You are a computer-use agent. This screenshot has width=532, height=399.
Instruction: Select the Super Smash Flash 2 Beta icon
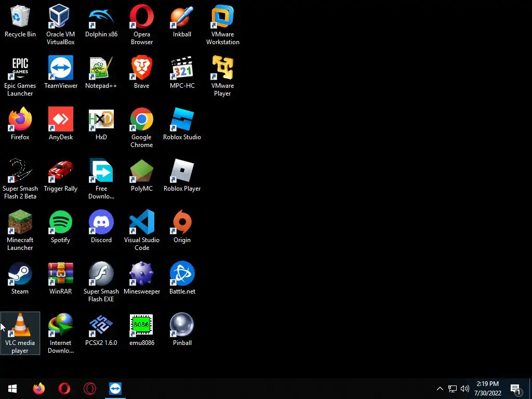(20, 179)
